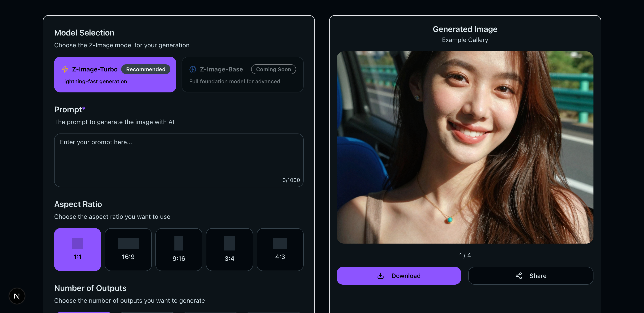This screenshot has width=644, height=313.
Task: Click the wide 16:9 rectangle icon
Action: coord(128,243)
